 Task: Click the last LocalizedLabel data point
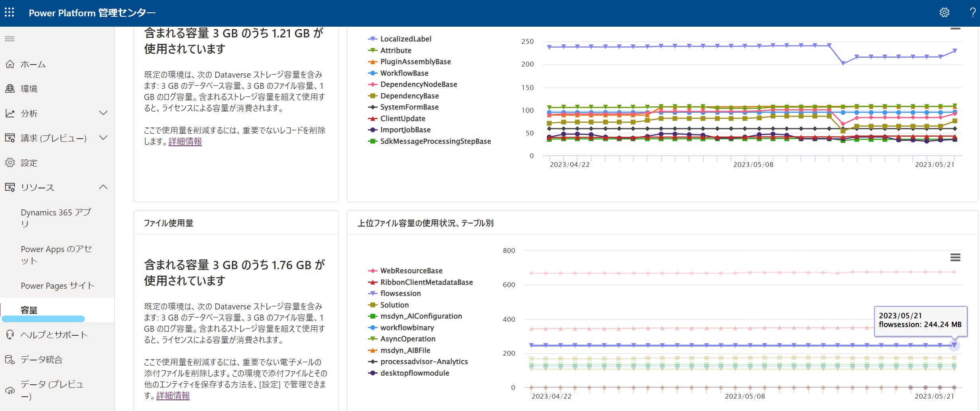tap(955, 51)
